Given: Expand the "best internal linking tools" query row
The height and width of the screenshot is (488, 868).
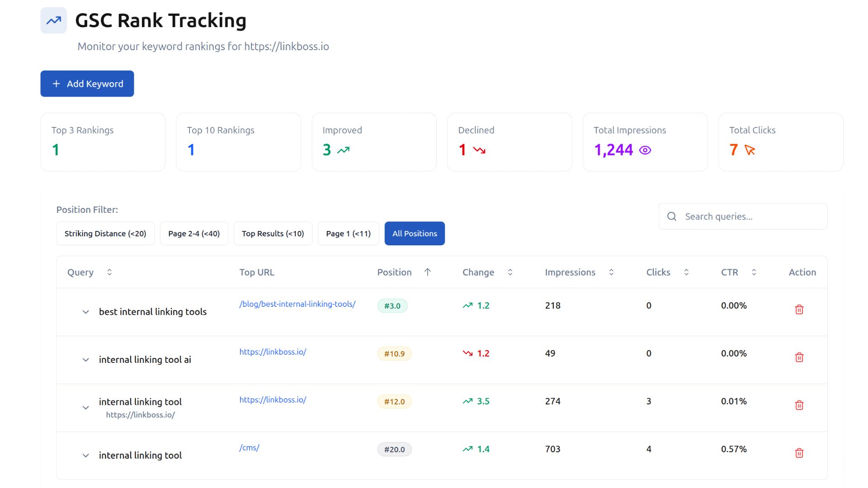Looking at the screenshot, I should [x=85, y=312].
